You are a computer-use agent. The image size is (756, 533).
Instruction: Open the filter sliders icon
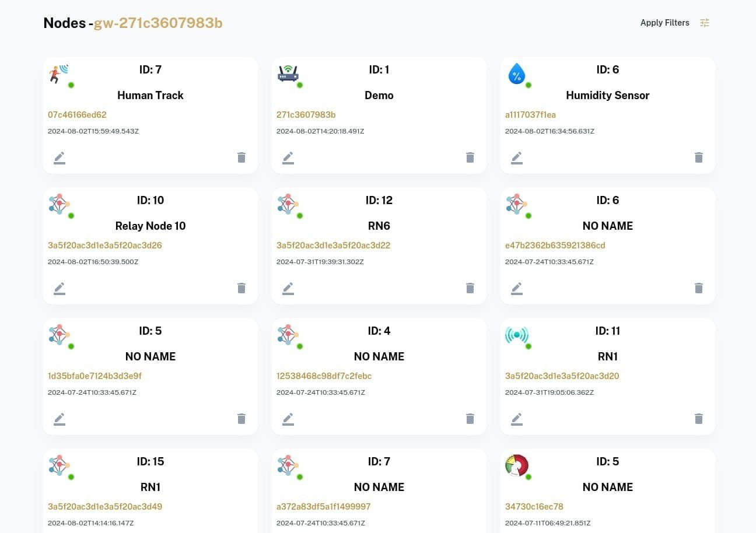click(x=705, y=23)
